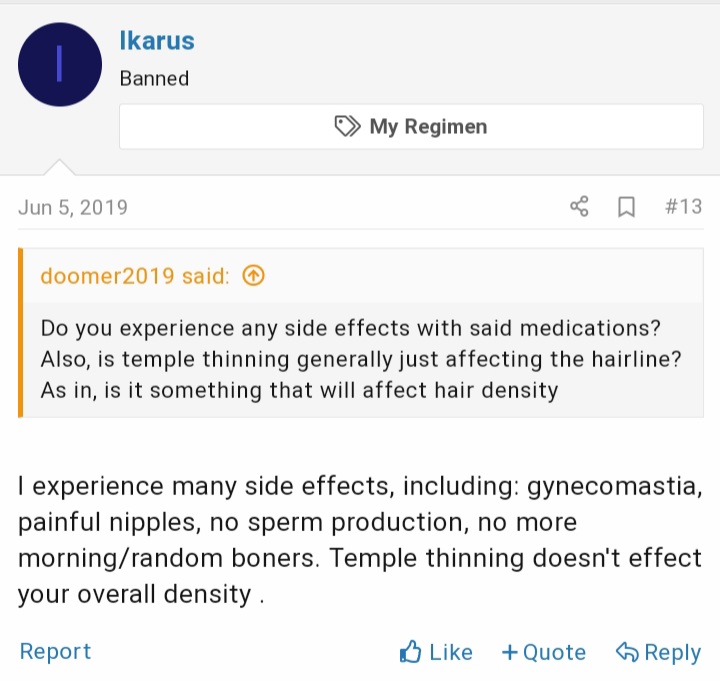The image size is (720, 681).
Task: Open the Ikarus username profile link
Action: (157, 41)
